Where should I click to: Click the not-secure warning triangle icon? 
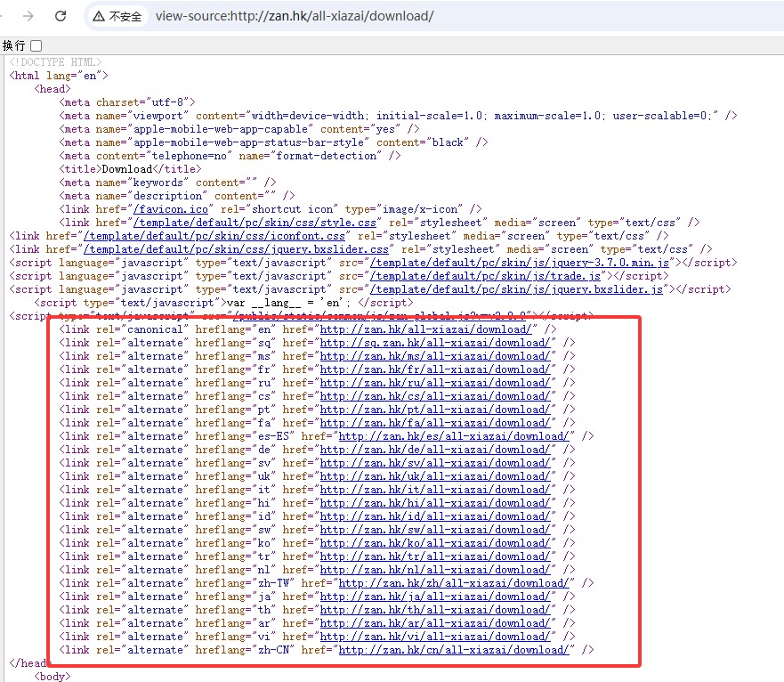point(99,17)
